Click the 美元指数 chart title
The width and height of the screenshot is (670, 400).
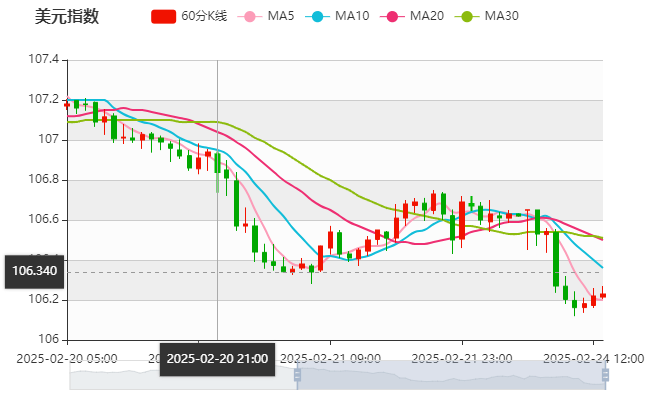click(x=67, y=16)
